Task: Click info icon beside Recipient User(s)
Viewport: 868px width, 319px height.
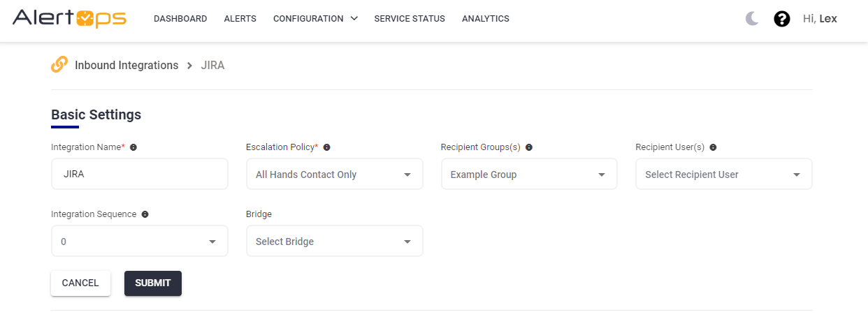Action: 713,147
